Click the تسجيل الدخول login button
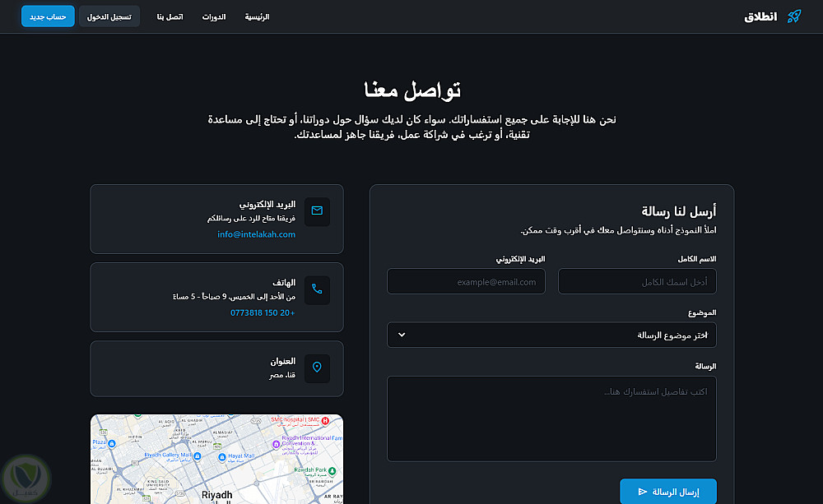 [x=109, y=16]
